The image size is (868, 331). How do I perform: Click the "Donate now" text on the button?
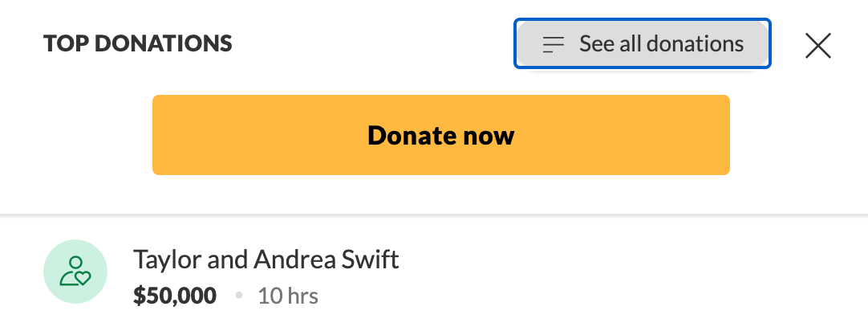click(x=440, y=135)
